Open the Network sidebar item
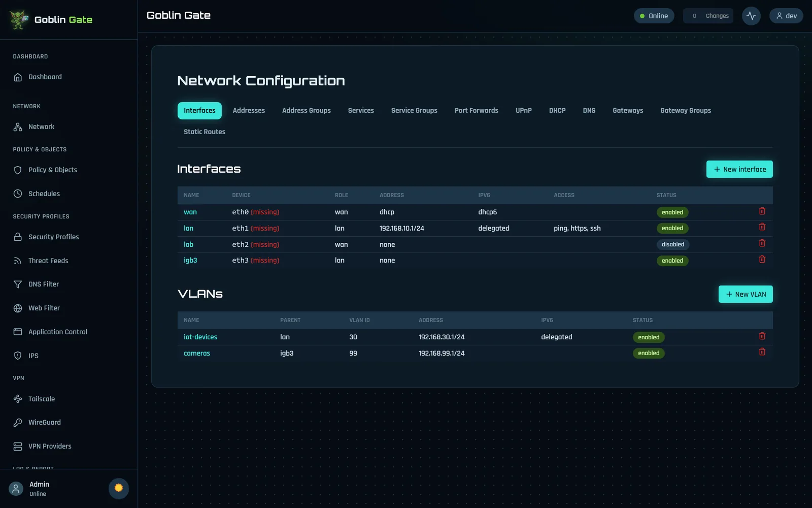 (69, 127)
